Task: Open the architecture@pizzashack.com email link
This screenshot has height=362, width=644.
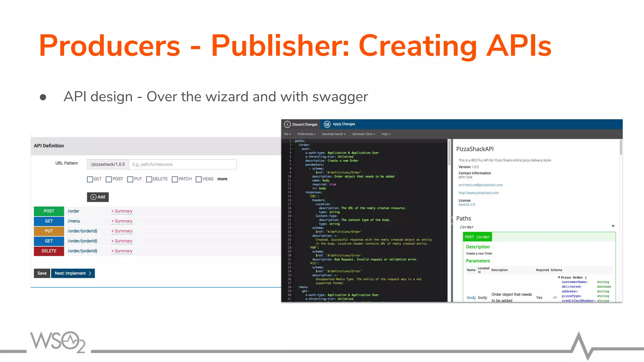Action: (x=480, y=185)
